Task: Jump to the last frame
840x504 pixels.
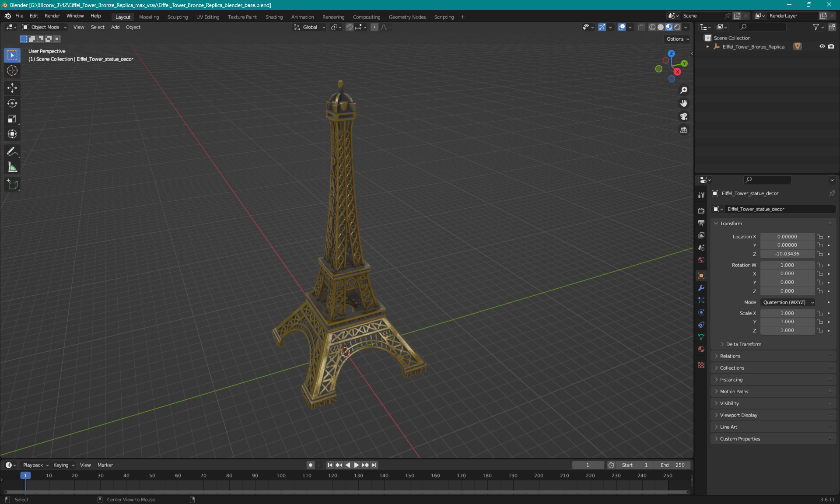Action: click(x=374, y=465)
